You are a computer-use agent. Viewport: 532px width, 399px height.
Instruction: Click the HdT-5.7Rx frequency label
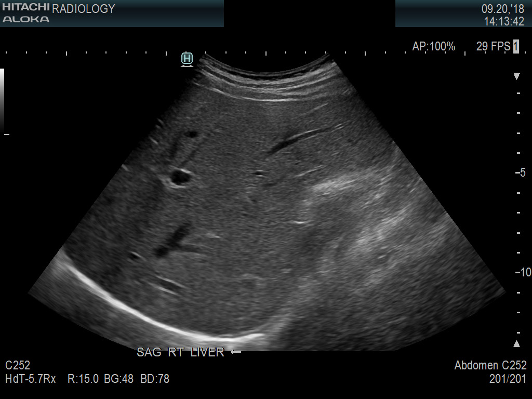point(30,379)
